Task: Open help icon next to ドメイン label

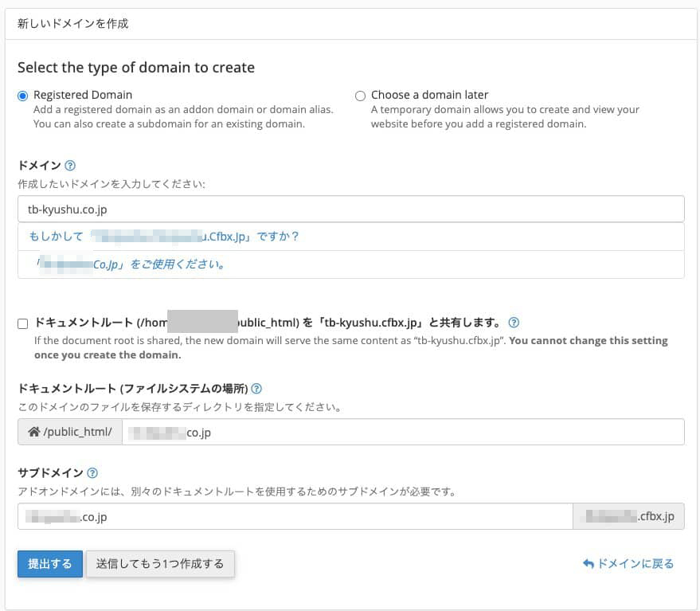Action: pos(70,166)
